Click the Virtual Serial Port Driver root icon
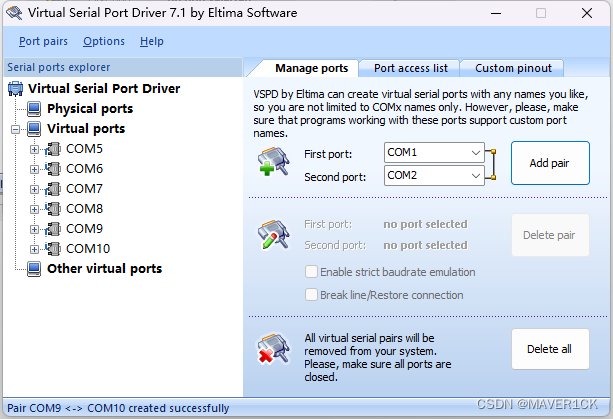Image resolution: width=613 pixels, height=419 pixels. (x=16, y=89)
